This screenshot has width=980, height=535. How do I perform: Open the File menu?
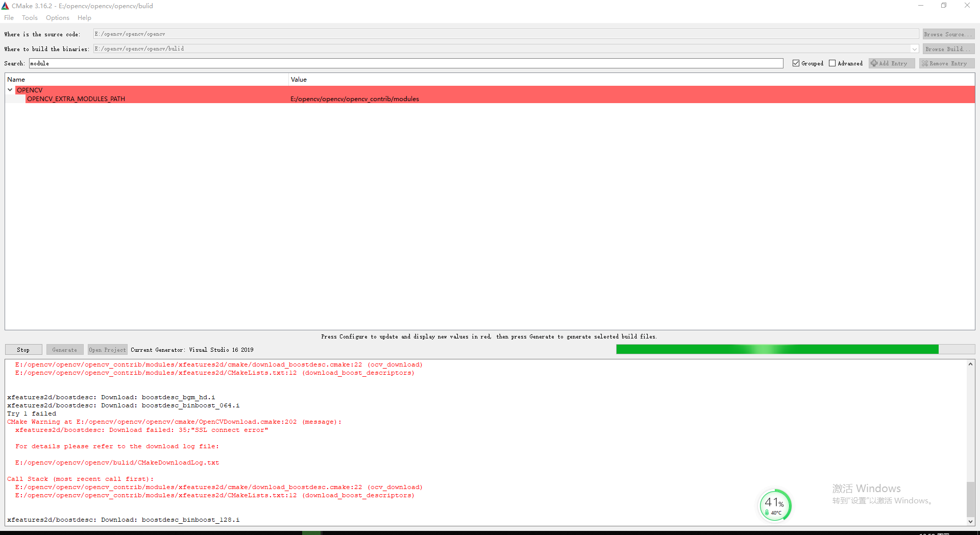(x=9, y=17)
